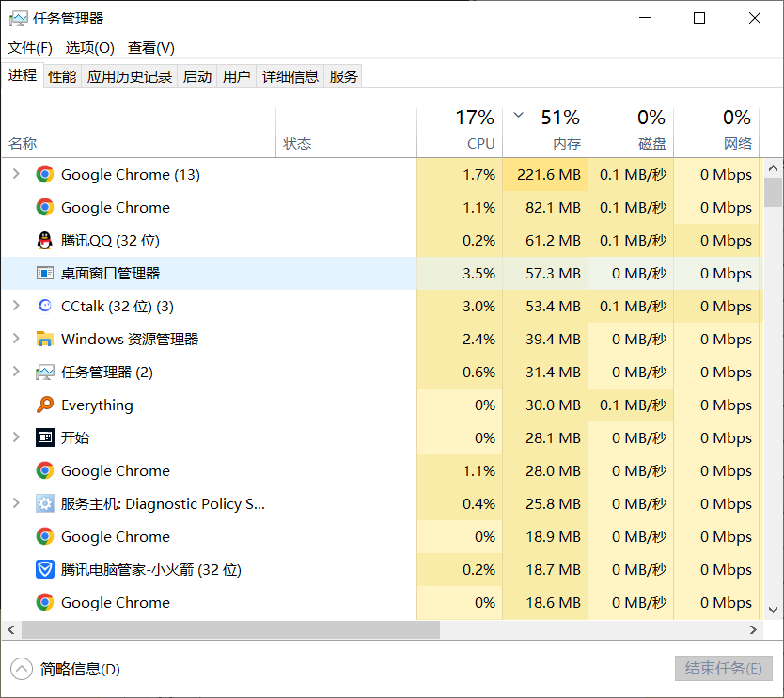
Task: Click the vertical scrollbar thumb
Action: click(x=773, y=193)
